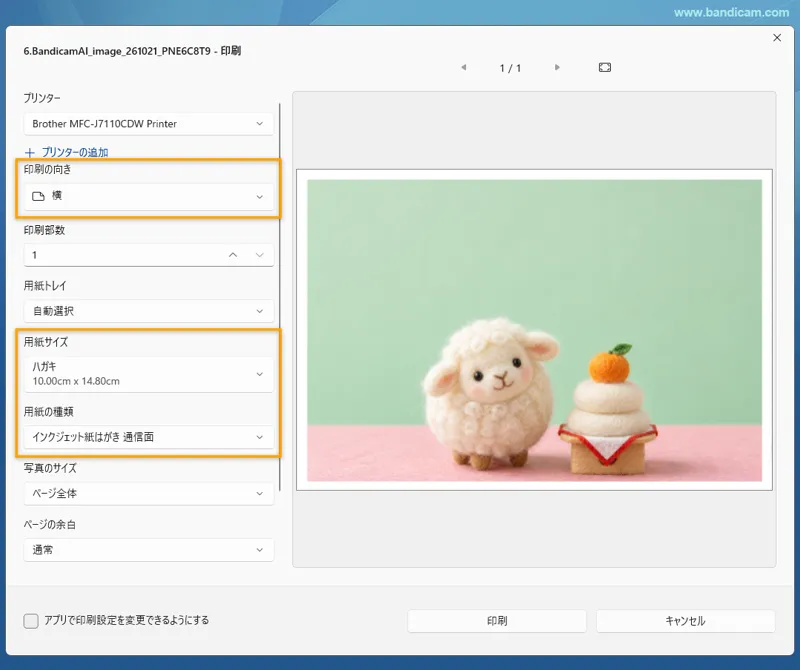The image size is (800, 670).
Task: Open the ページの余白 margin dropdown
Action: pyautogui.click(x=148, y=550)
